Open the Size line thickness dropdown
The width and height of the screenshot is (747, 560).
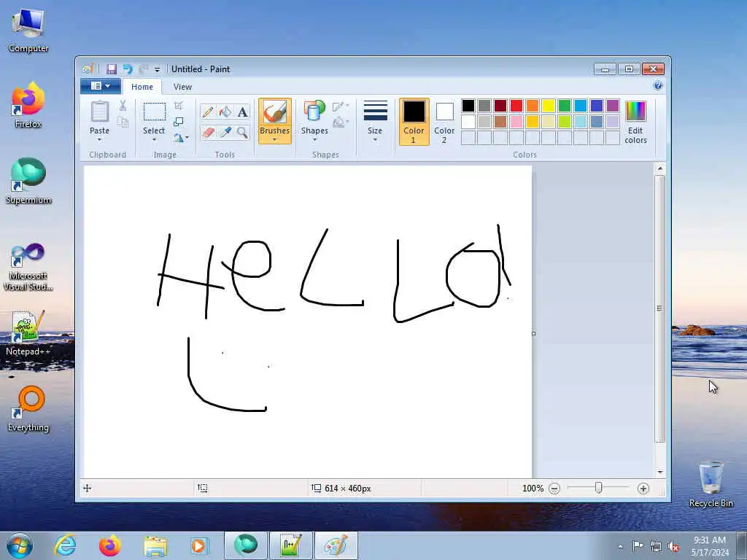(x=375, y=121)
